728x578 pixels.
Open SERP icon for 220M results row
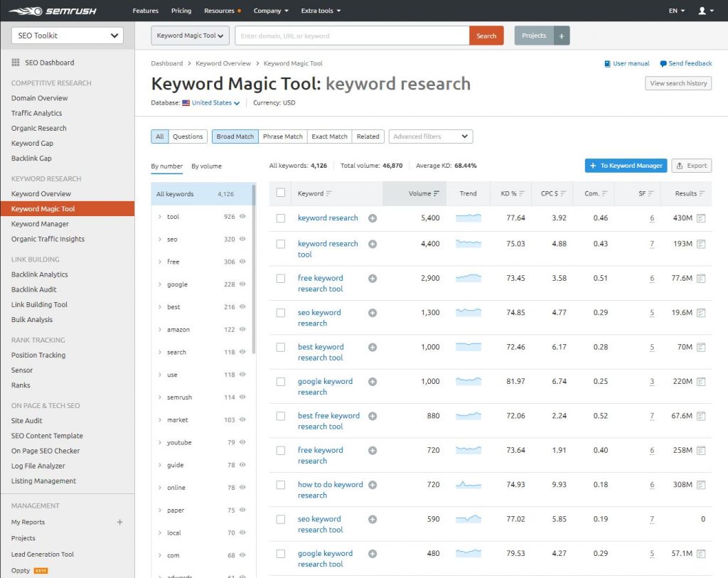pyautogui.click(x=701, y=382)
